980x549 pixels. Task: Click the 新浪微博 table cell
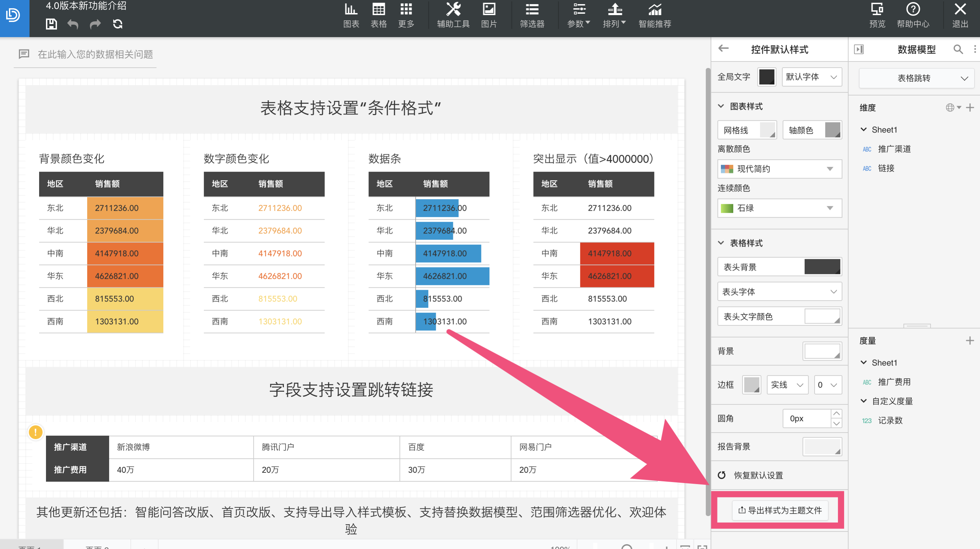coord(181,447)
